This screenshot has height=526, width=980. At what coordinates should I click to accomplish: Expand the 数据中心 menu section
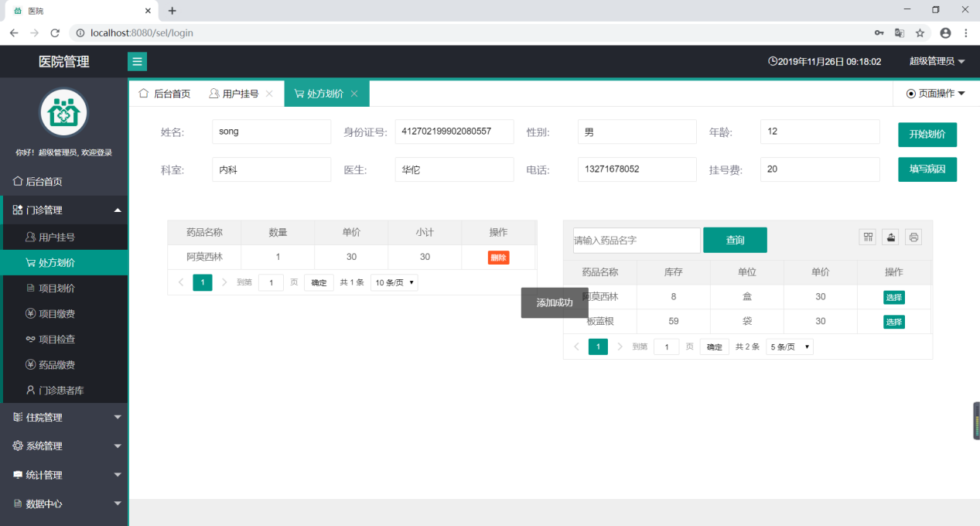pos(63,504)
